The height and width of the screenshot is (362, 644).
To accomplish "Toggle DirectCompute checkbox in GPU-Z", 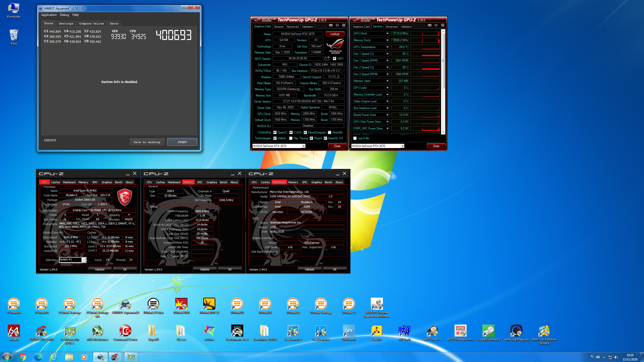I will click(x=305, y=132).
